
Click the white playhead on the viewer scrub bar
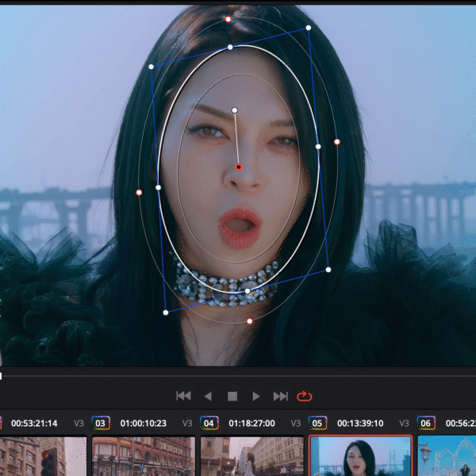[1, 376]
